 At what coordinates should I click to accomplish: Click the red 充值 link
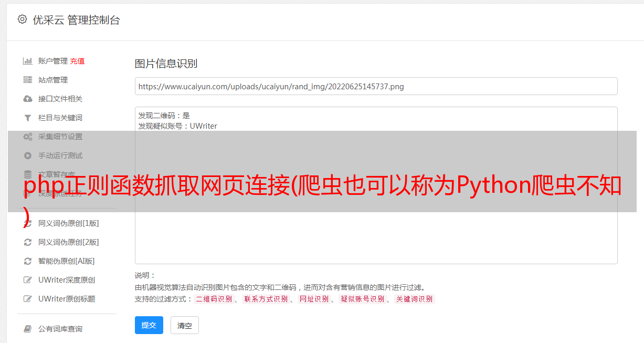tap(77, 61)
